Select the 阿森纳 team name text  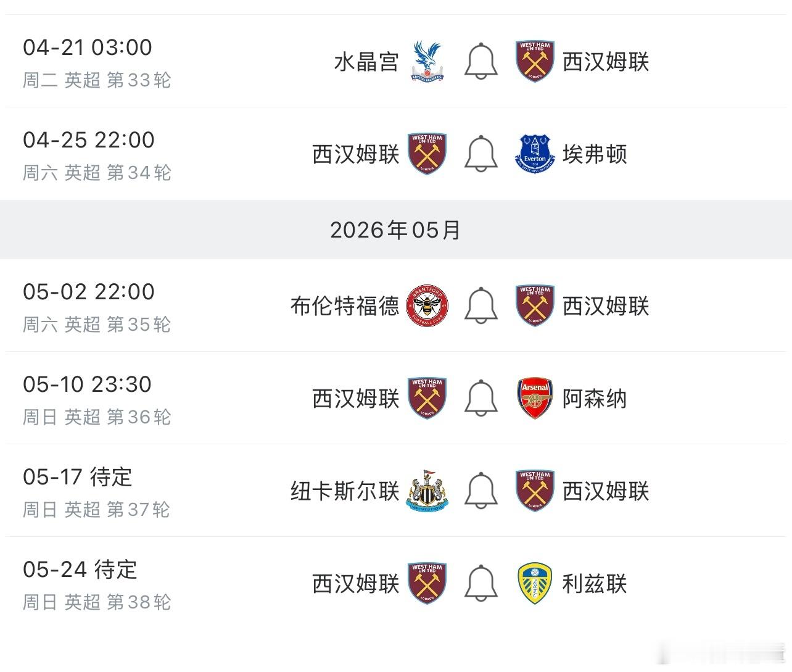[x=594, y=399]
